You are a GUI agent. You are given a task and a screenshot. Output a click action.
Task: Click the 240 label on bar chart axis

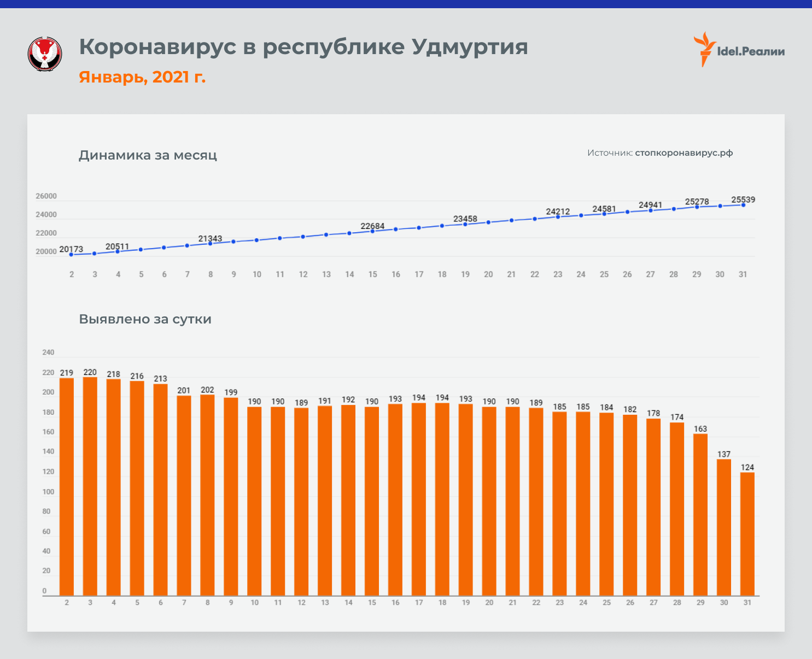tap(48, 352)
